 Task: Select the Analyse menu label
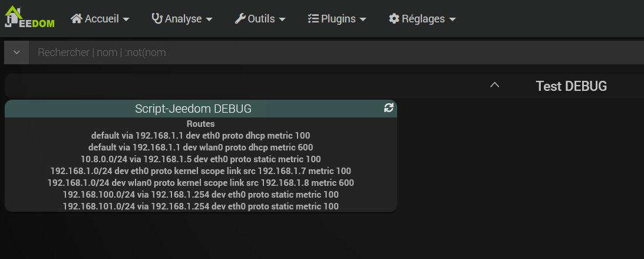click(183, 19)
